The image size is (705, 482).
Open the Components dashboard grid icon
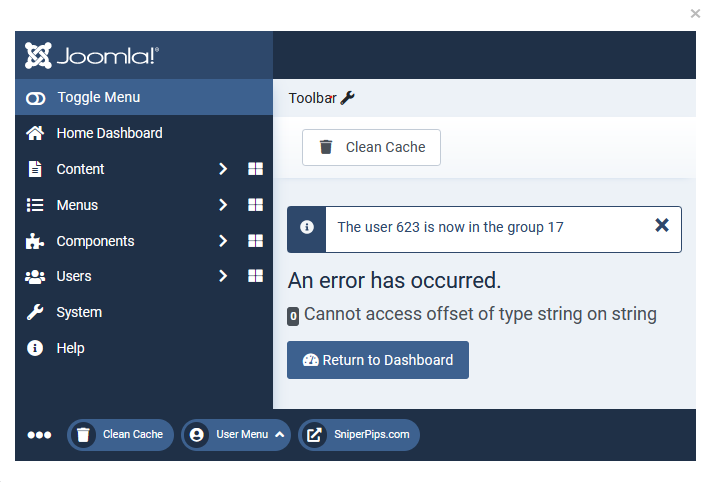click(255, 241)
